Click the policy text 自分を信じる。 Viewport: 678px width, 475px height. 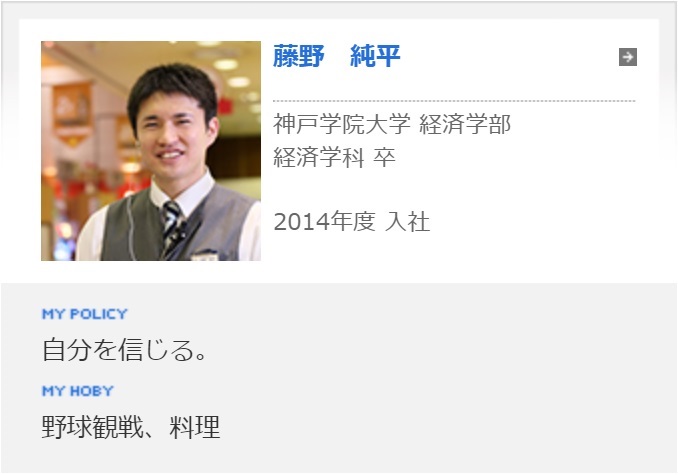coord(125,350)
